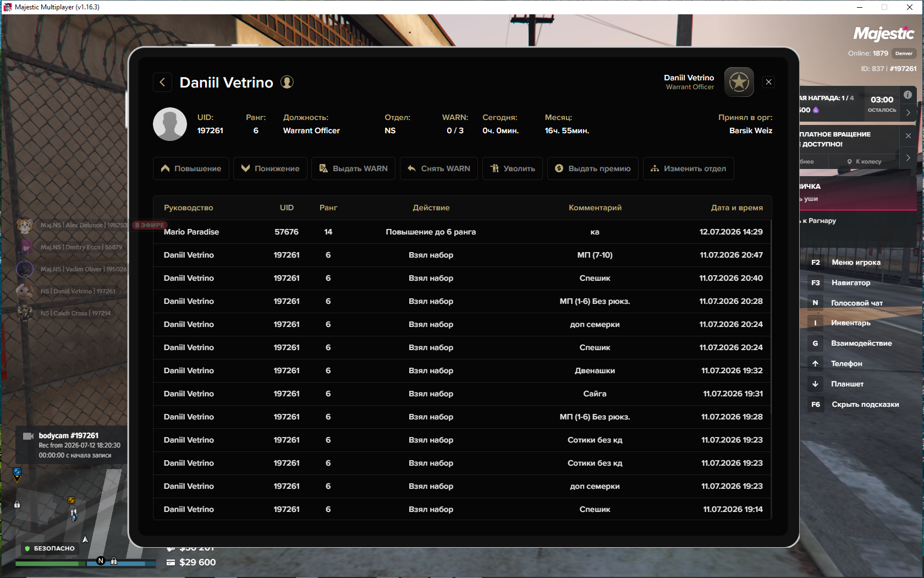Click the Понижение demote button
This screenshot has width=924, height=578.
click(x=270, y=168)
